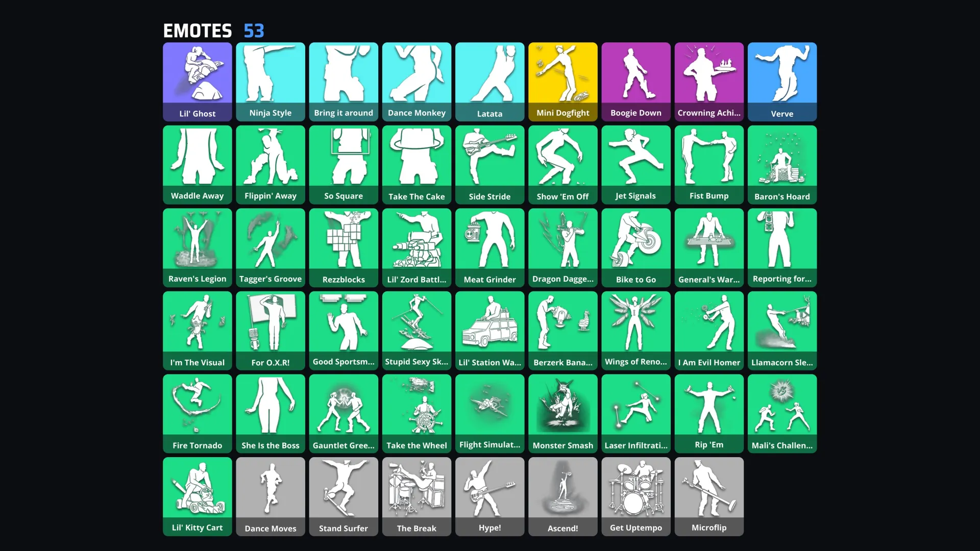Choose the Show 'Em Off emote

563,165
